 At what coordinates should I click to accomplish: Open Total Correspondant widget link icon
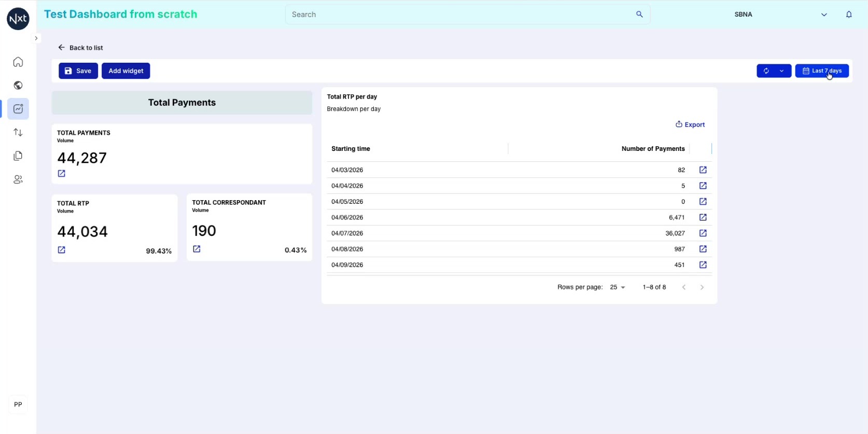197,249
